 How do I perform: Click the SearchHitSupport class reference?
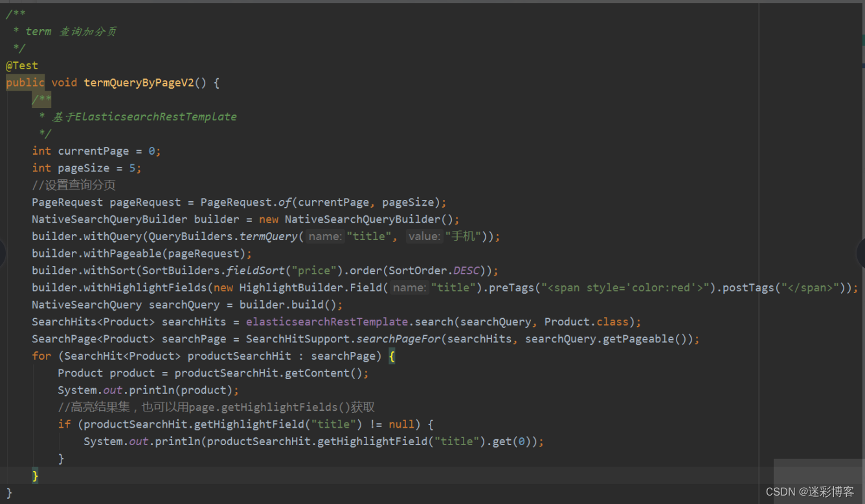pos(297,339)
